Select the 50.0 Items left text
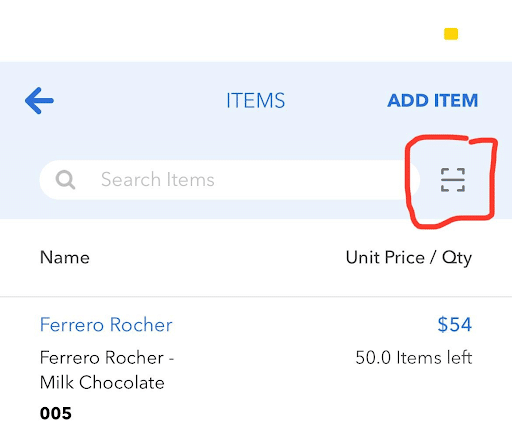Screen dimensions: 512x435 point(414,358)
